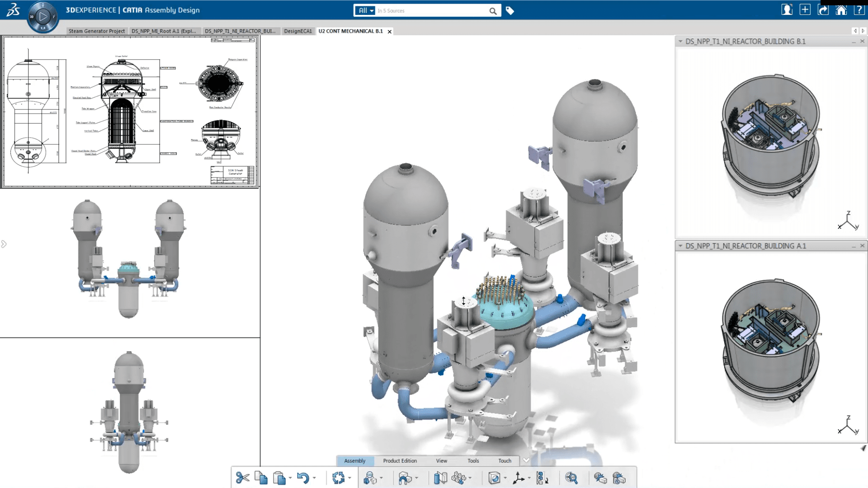
Task: Click the Share arrow icon
Action: pyautogui.click(x=823, y=10)
